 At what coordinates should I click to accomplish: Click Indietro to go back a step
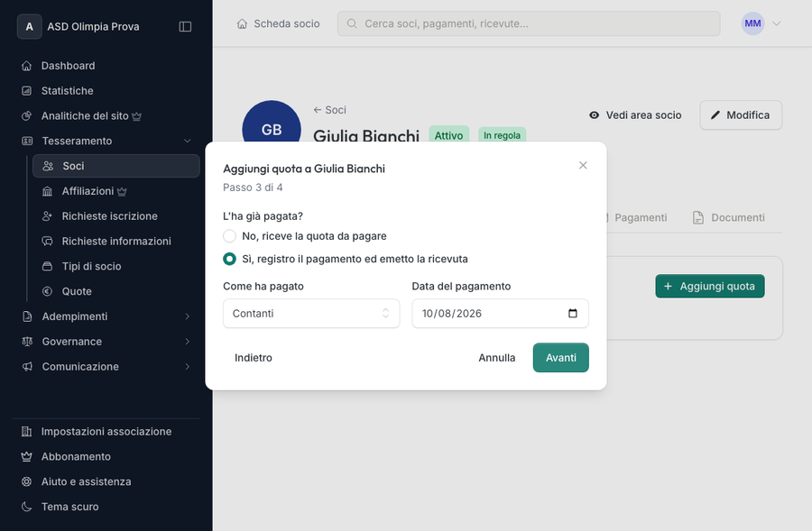click(x=254, y=358)
